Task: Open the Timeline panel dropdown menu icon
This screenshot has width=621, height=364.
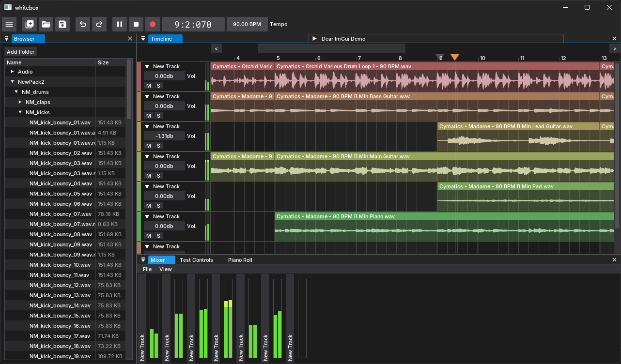Action: 143,39
